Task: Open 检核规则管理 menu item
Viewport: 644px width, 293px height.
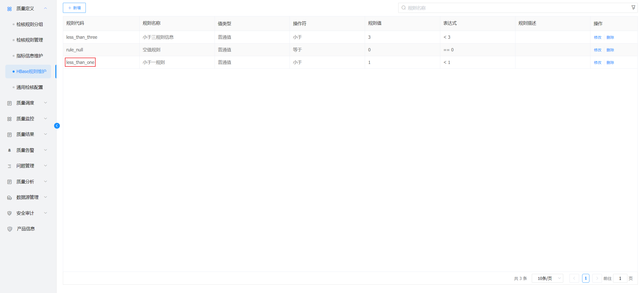Action: coord(29,40)
